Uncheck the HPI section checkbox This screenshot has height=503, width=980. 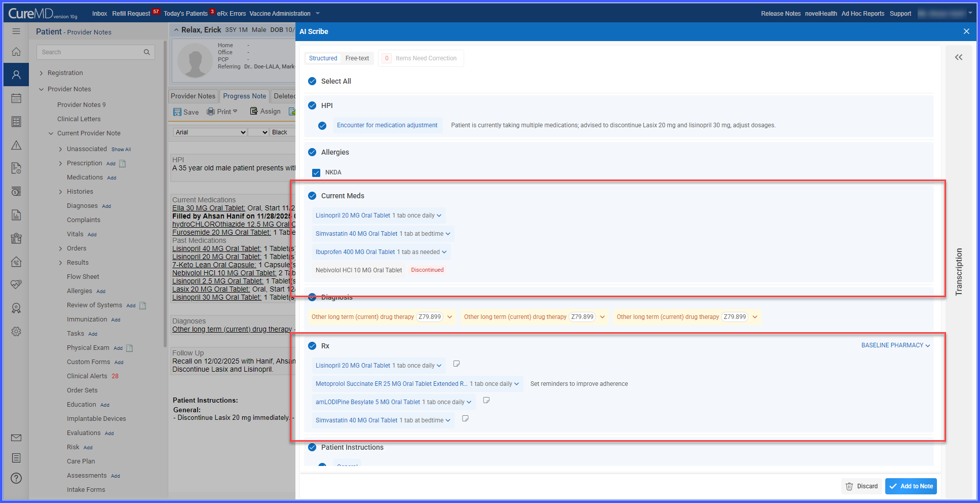(x=312, y=105)
